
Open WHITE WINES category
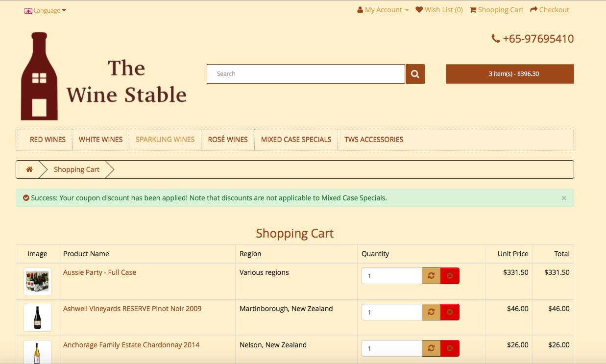coord(100,140)
